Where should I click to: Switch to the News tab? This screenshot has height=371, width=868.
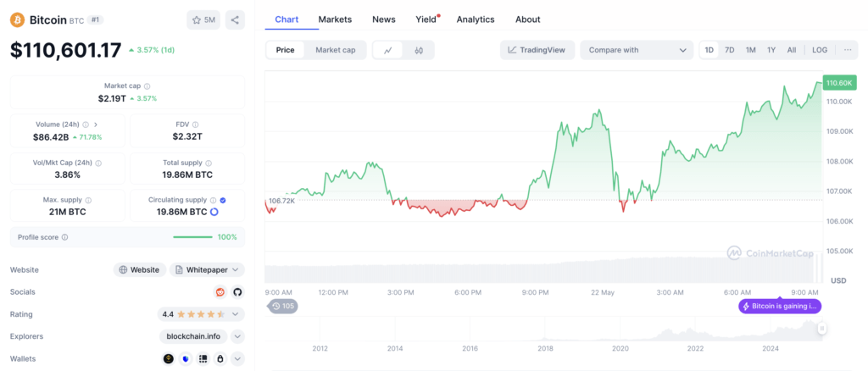pos(384,19)
